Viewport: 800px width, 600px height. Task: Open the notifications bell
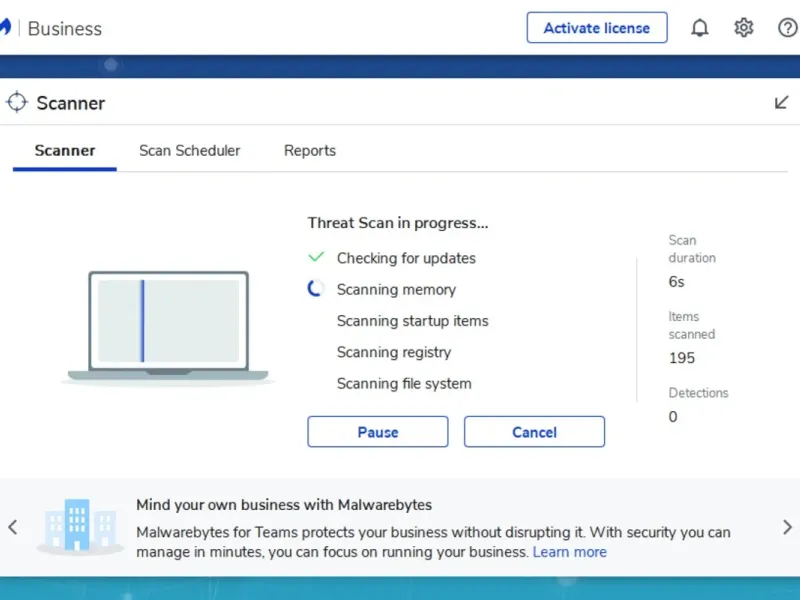point(699,28)
